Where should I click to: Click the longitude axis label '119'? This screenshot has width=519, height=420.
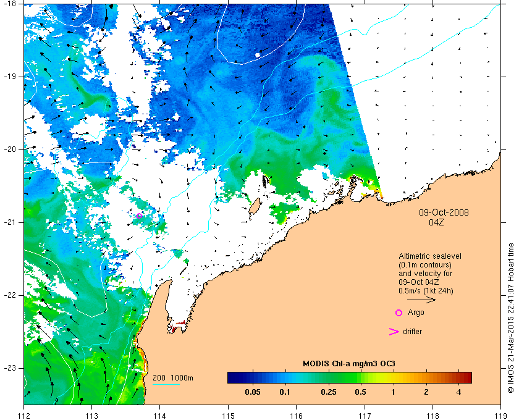501,415
